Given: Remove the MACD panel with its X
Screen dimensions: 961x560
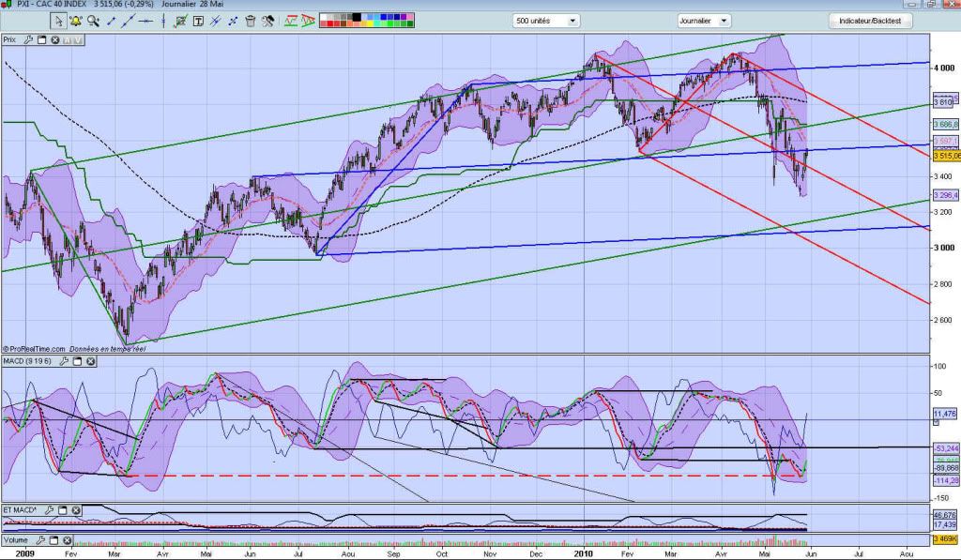Looking at the screenshot, I should coord(91,360).
